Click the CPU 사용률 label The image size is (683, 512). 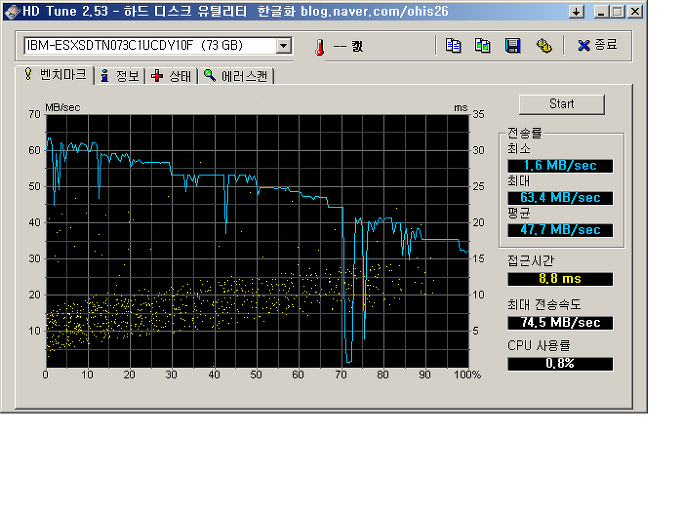click(539, 346)
